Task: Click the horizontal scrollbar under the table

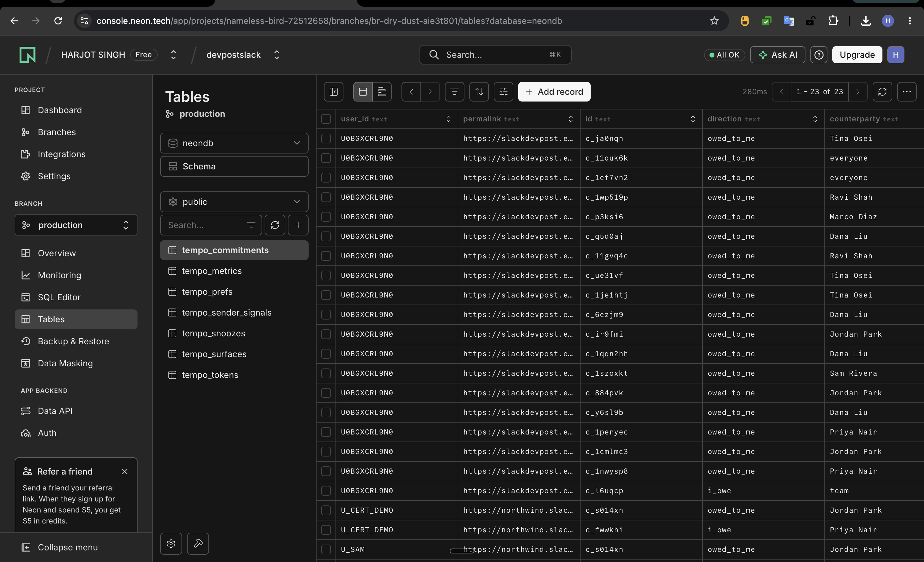Action: [x=462, y=551]
